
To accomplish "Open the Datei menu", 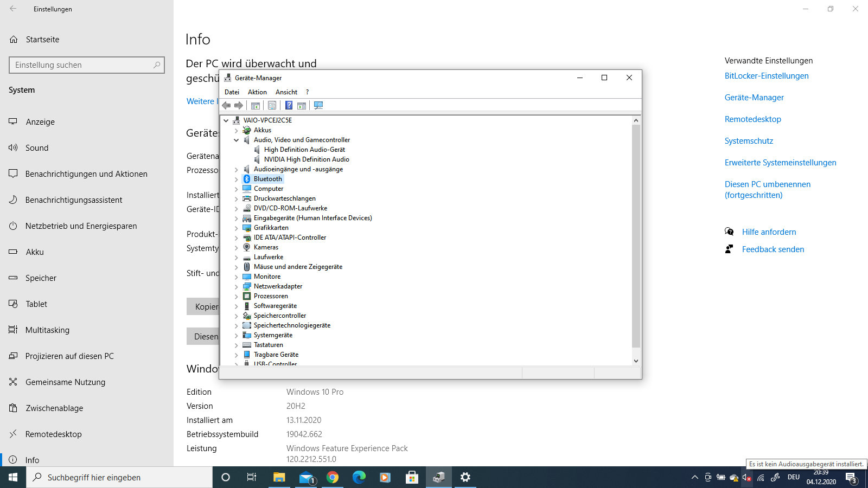I will pos(232,92).
